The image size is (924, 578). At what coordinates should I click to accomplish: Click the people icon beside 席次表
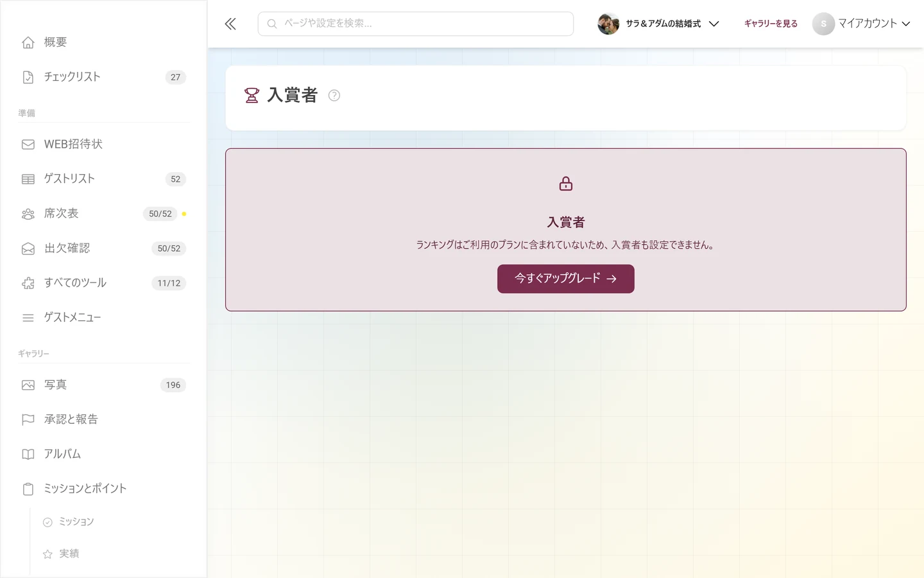[28, 214]
